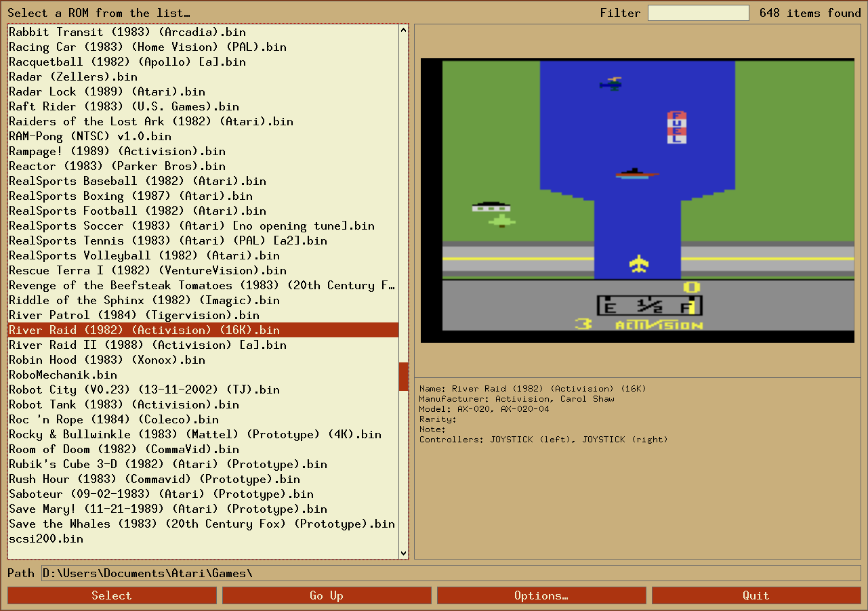Image resolution: width=868 pixels, height=611 pixels.
Task: Open the Options… dialog
Action: click(x=541, y=595)
